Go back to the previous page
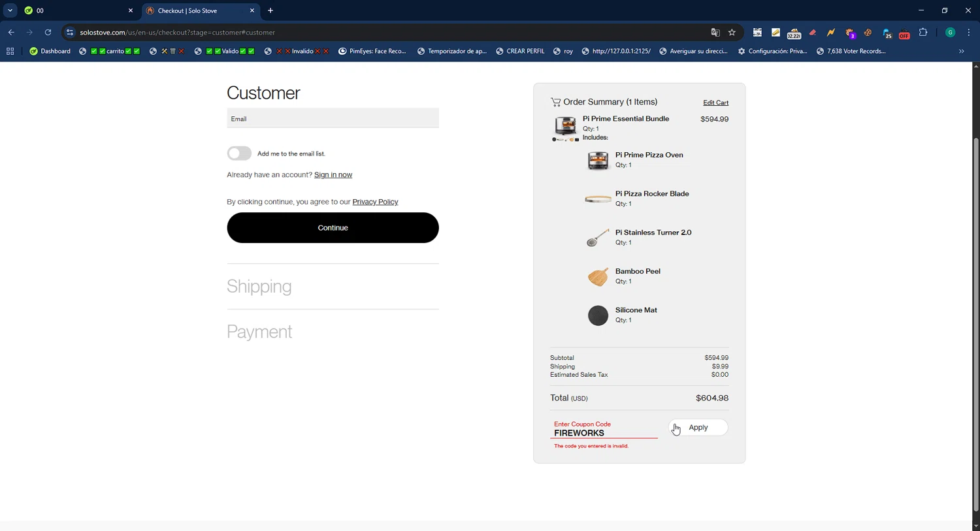Viewport: 980px width, 531px height. (11, 32)
